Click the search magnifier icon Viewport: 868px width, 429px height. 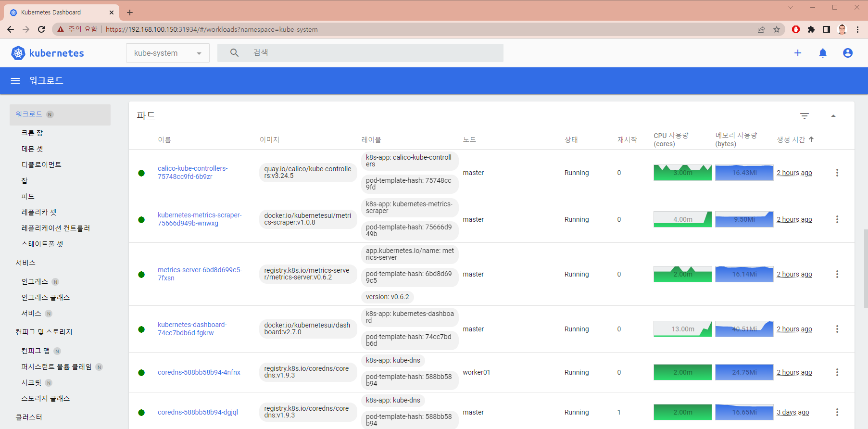coord(234,53)
